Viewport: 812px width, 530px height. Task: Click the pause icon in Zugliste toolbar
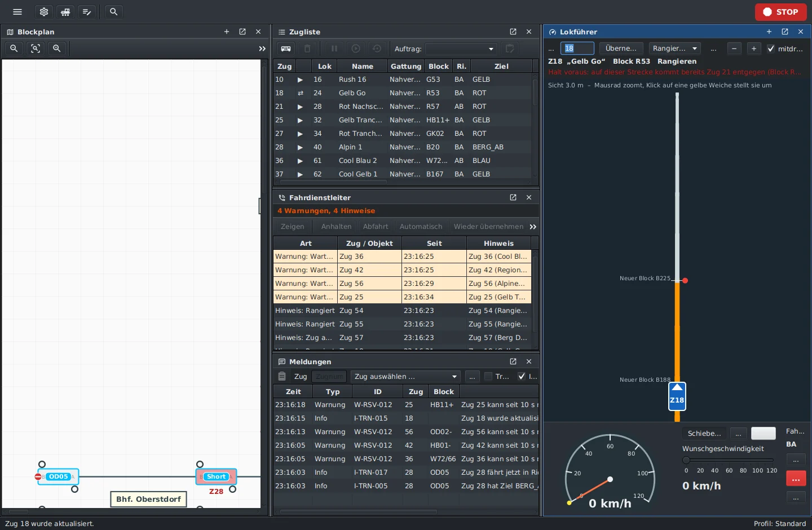click(x=334, y=49)
